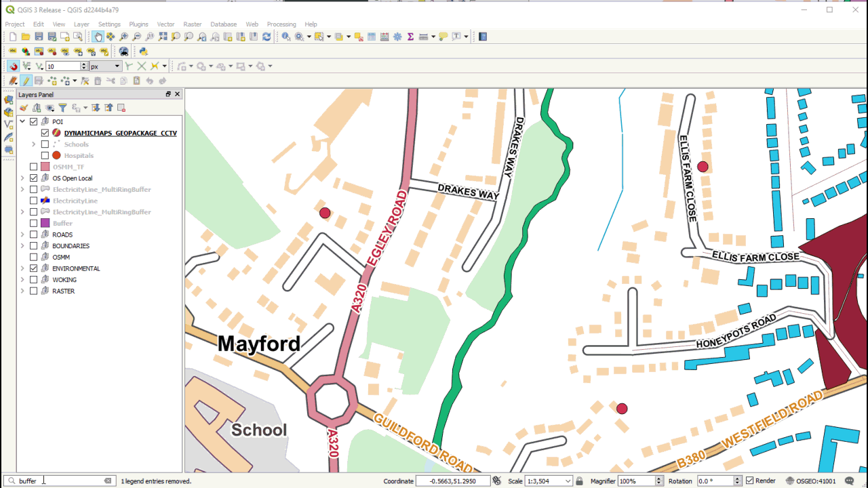The height and width of the screenshot is (488, 868).
Task: Clear the buffer locator search field
Action: pyautogui.click(x=107, y=481)
